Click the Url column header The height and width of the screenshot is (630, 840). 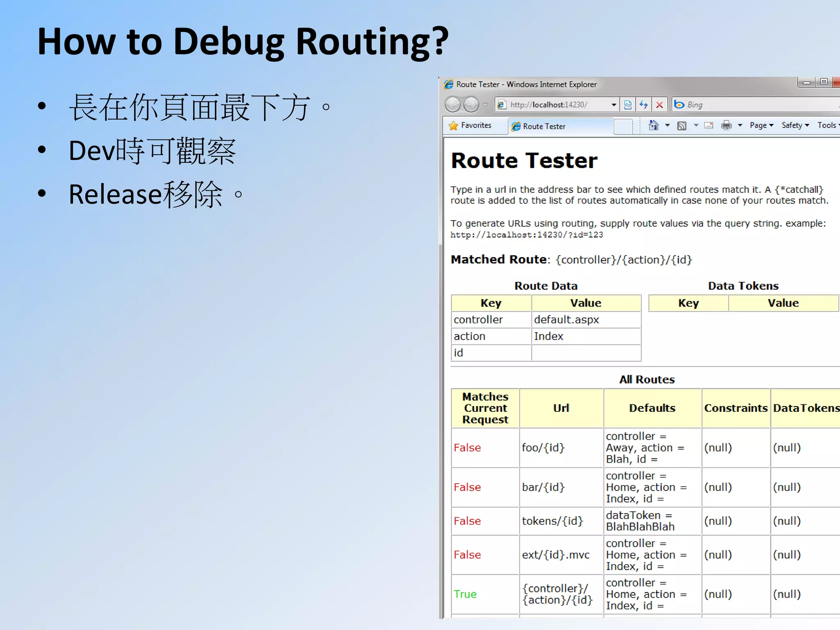point(561,408)
